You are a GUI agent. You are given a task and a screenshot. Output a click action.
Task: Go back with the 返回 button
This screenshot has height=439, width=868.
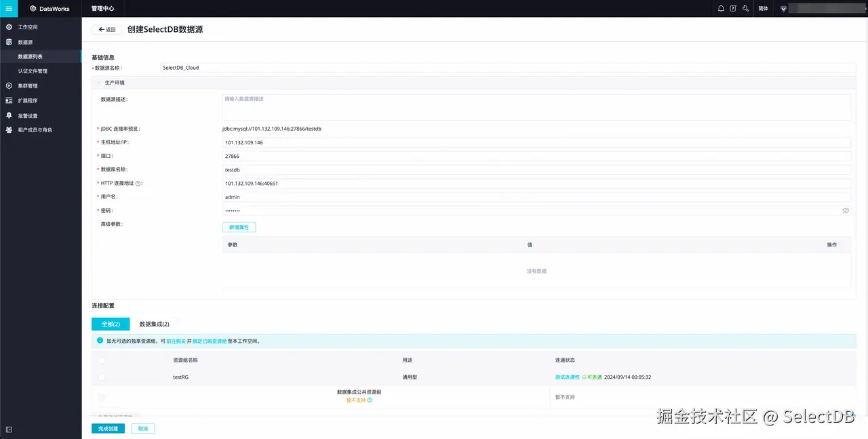(106, 30)
